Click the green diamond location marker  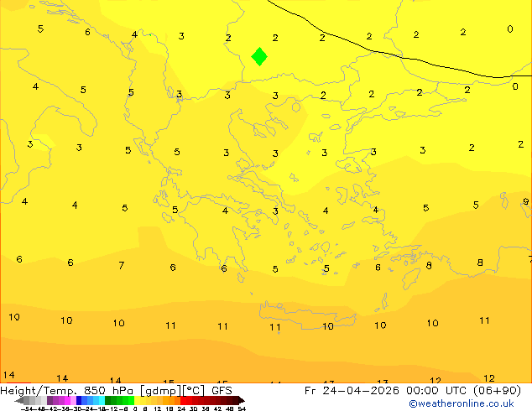coord(259,57)
